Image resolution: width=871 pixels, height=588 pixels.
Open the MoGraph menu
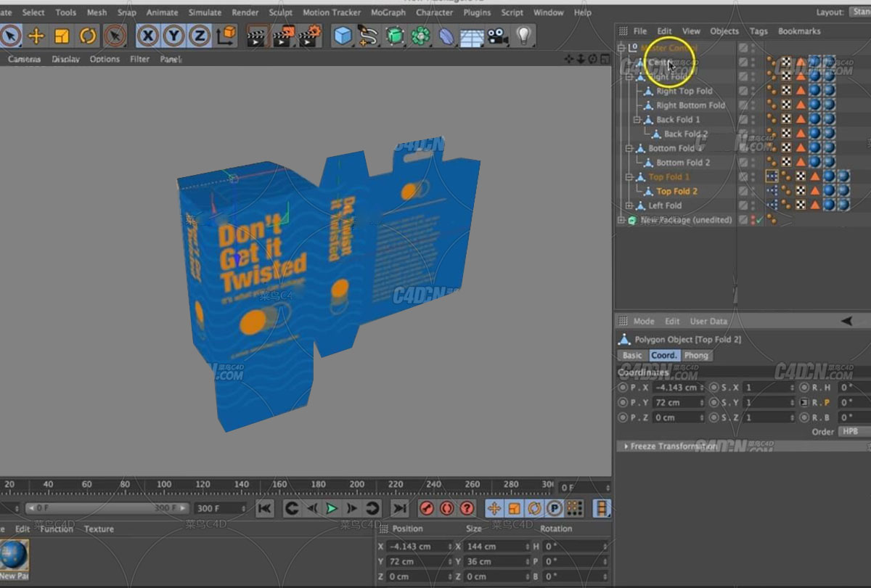pos(388,12)
